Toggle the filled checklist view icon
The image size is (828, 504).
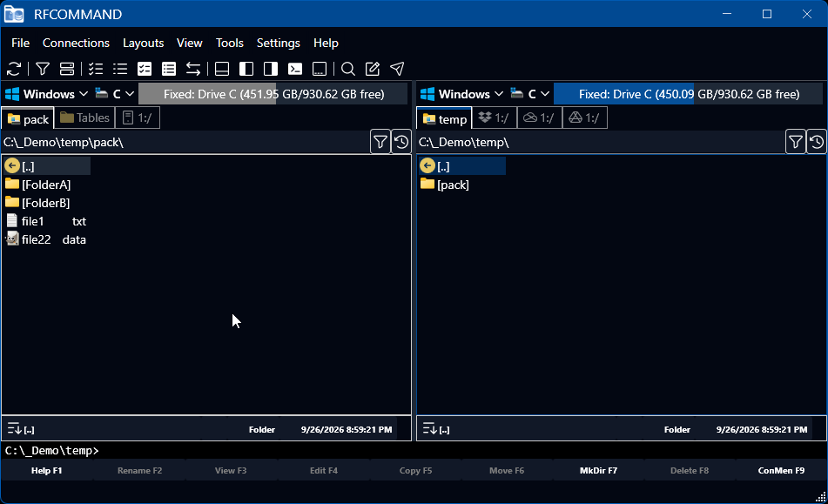point(145,69)
